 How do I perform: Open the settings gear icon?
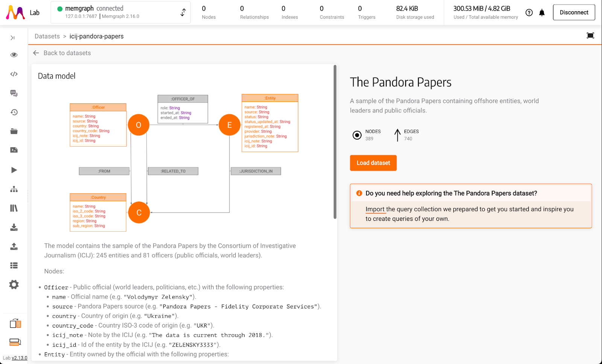[x=14, y=285]
